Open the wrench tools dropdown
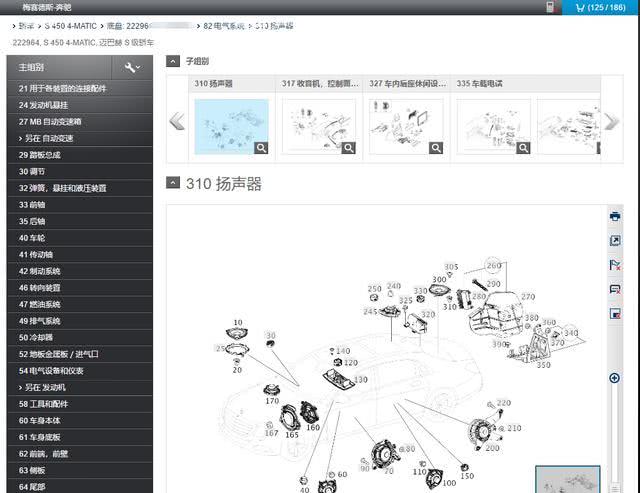Screen dimensions: 640x493 [132, 67]
